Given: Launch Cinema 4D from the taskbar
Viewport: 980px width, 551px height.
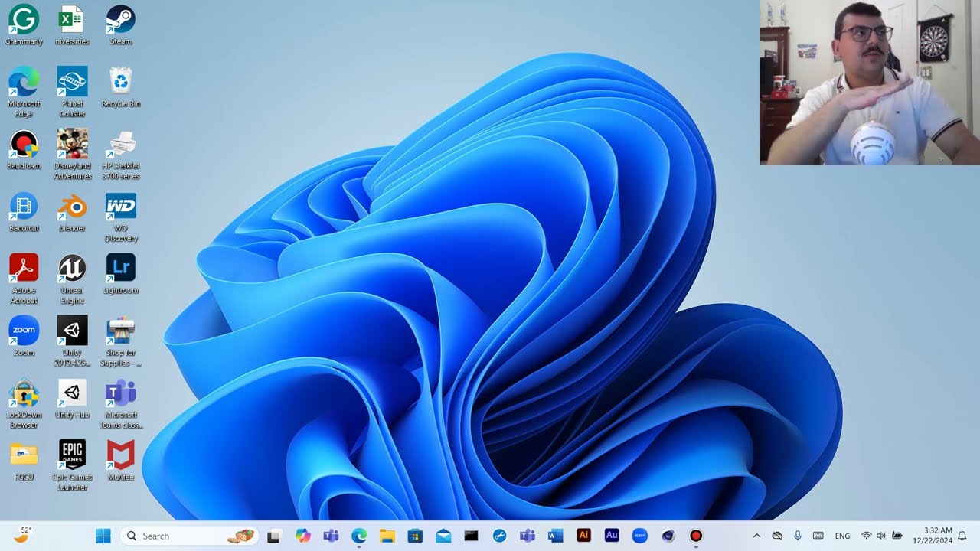Looking at the screenshot, I should [x=668, y=536].
